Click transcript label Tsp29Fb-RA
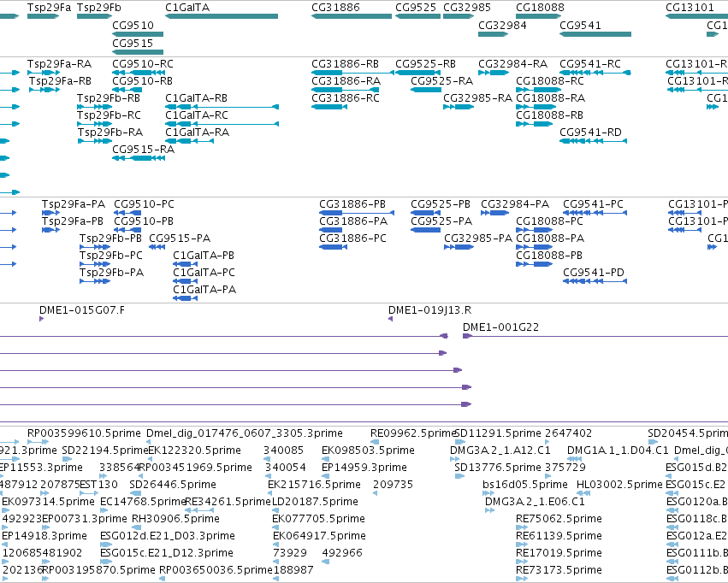 point(110,132)
